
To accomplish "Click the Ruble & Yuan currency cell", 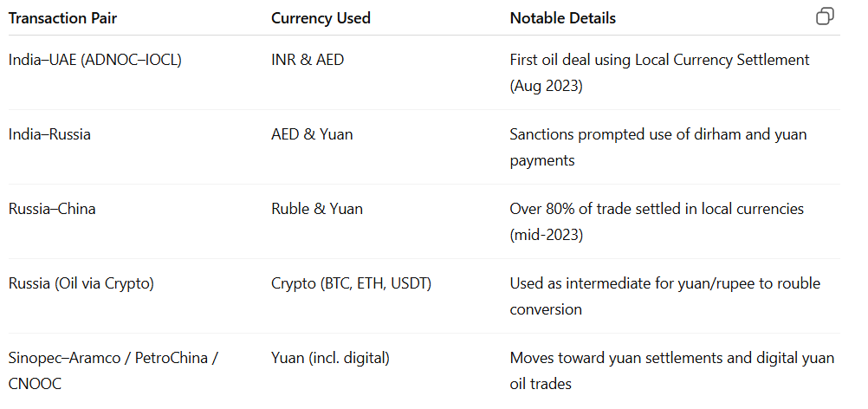I will (317, 209).
